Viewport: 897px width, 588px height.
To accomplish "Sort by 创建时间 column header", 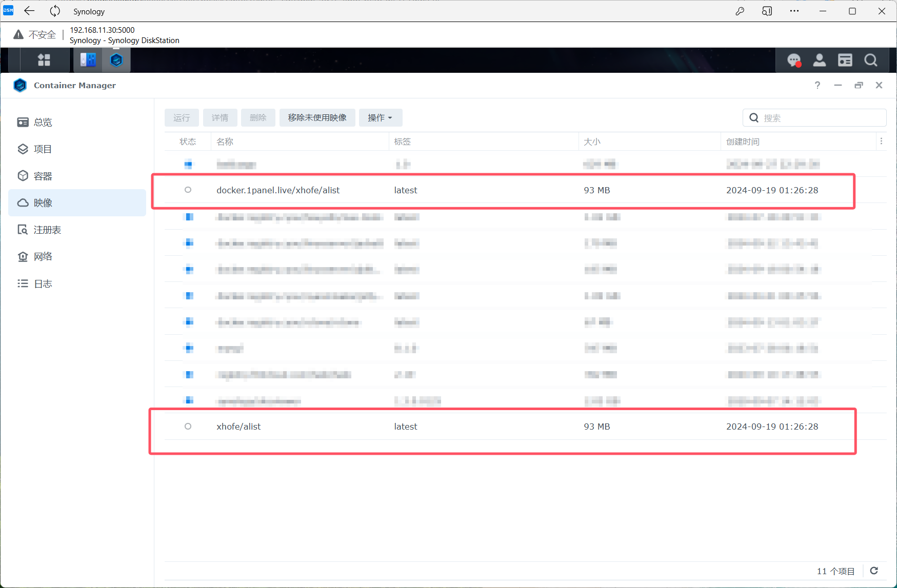I will coord(799,141).
